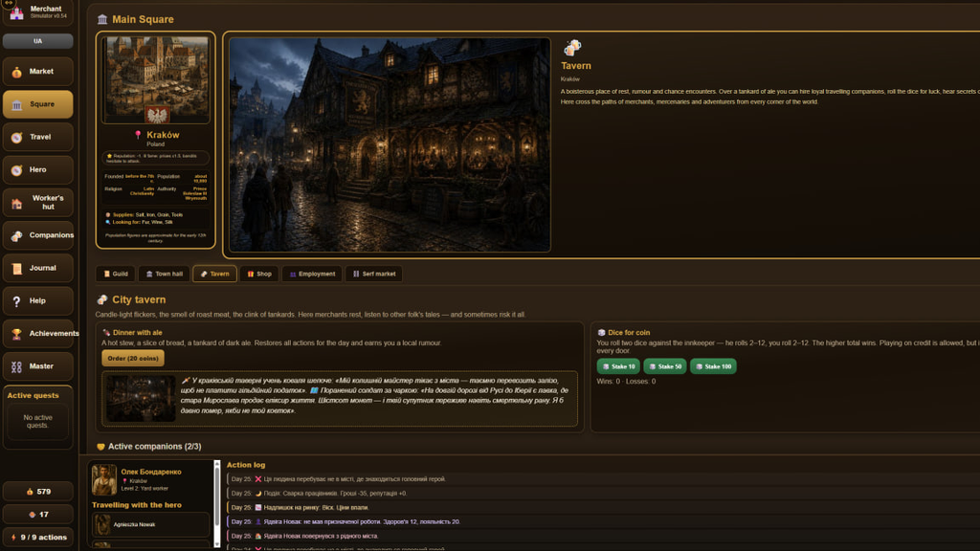The width and height of the screenshot is (980, 551).
Task: Open the Help page
Action: pyautogui.click(x=37, y=300)
